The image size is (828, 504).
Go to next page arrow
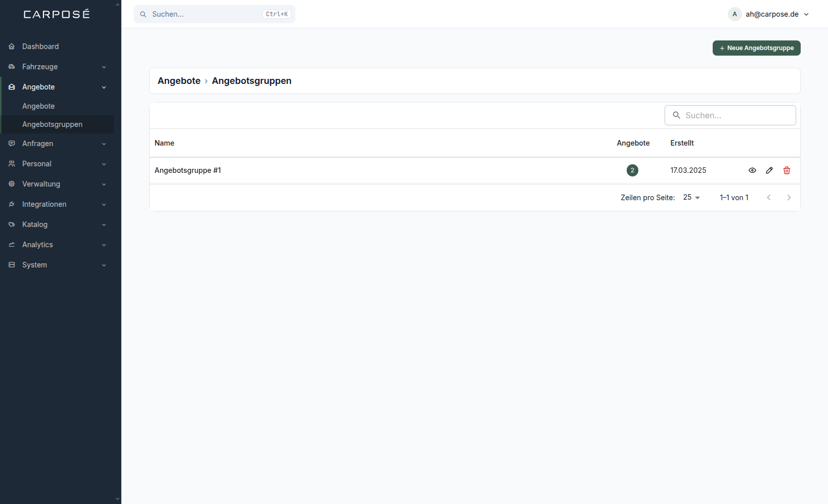click(789, 198)
